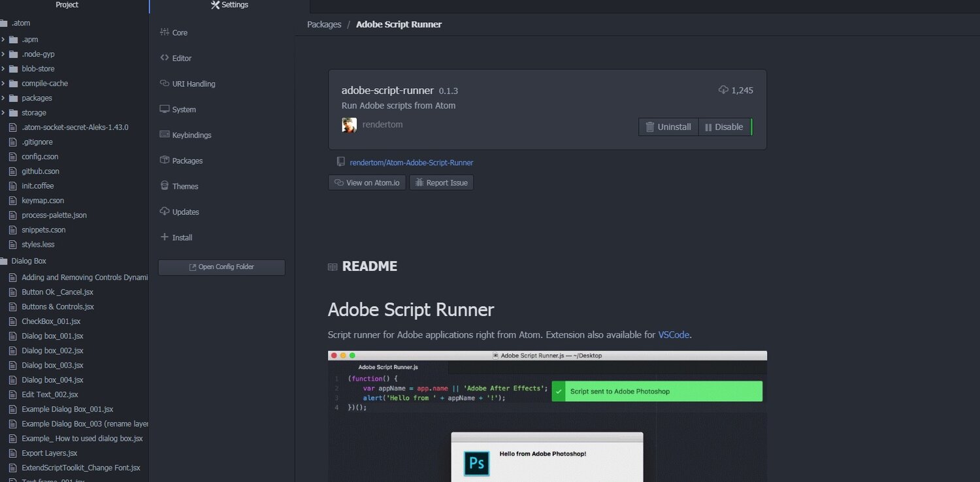Click the folder icon beside .apm

(x=13, y=39)
